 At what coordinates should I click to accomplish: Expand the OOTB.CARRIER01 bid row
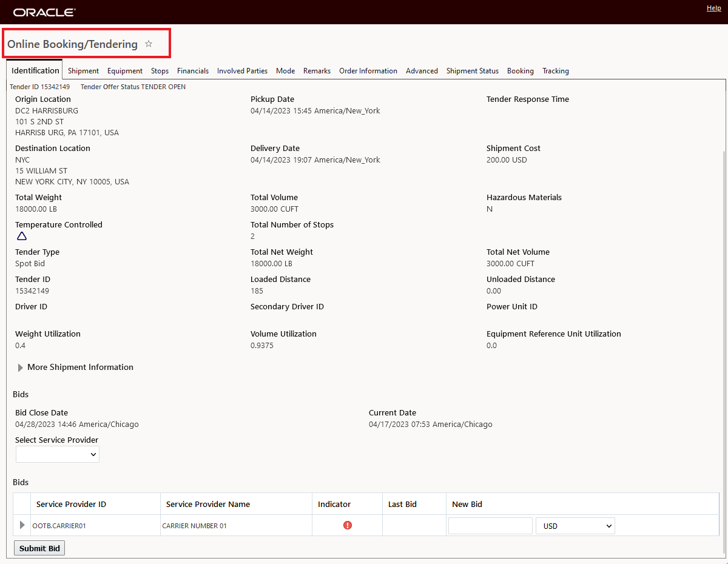(22, 525)
